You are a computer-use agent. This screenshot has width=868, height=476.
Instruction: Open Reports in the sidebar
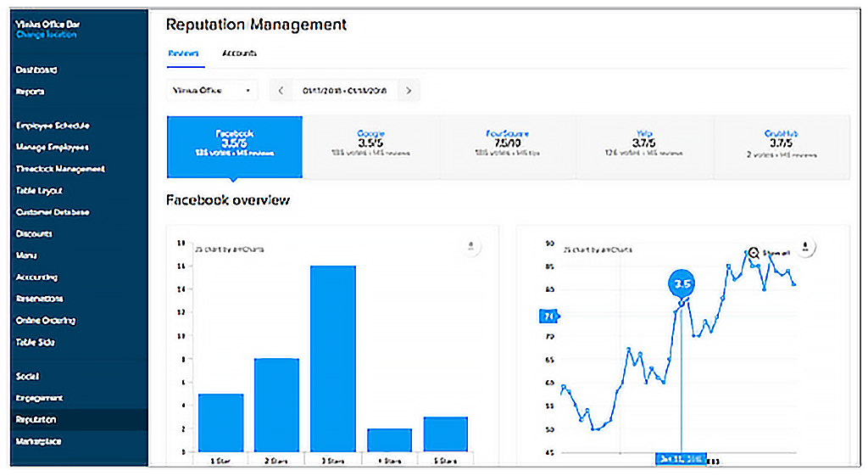[x=30, y=92]
